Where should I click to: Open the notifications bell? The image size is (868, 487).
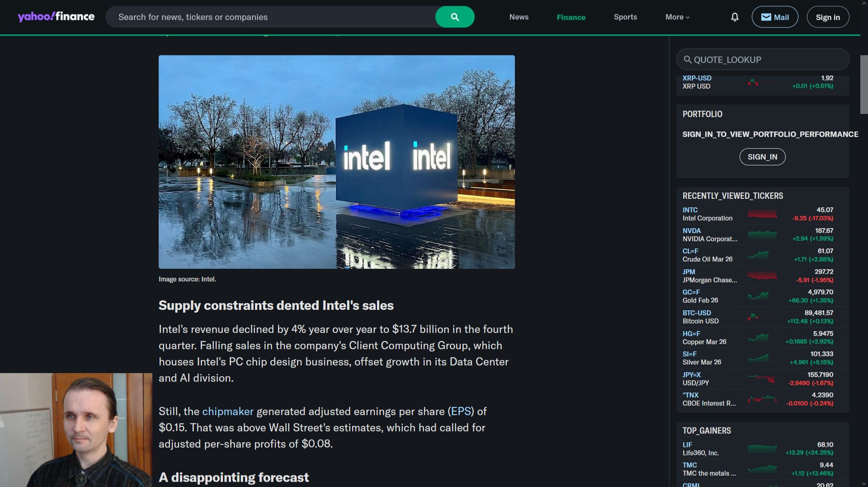735,17
